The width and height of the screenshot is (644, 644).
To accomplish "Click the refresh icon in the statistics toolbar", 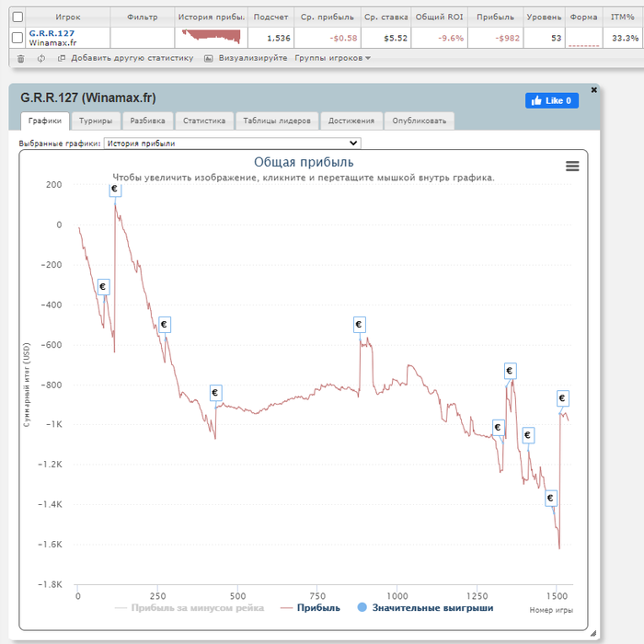I will pyautogui.click(x=41, y=59).
